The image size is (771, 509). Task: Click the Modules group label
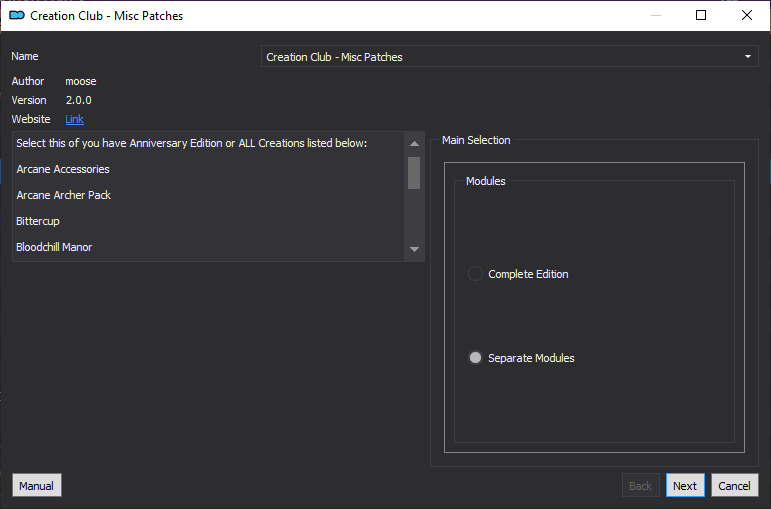coord(485,181)
